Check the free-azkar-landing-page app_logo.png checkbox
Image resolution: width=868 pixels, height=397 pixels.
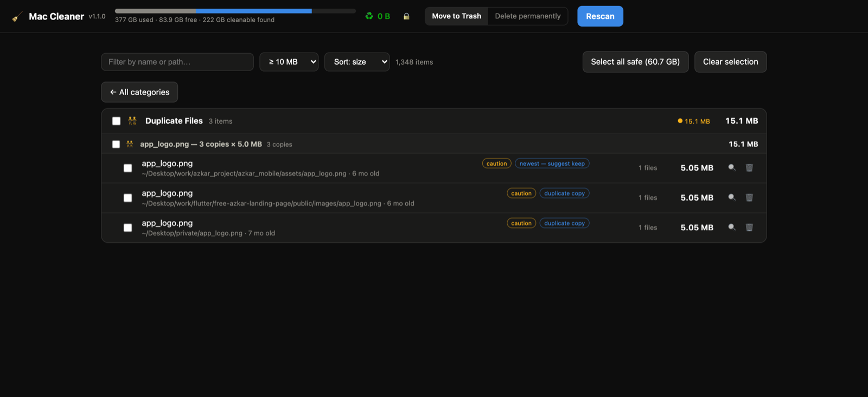127,198
